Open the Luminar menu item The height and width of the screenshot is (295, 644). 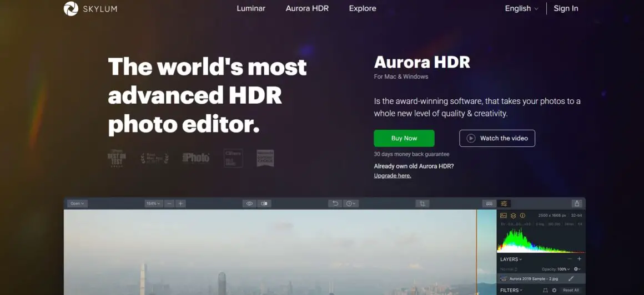[251, 8]
